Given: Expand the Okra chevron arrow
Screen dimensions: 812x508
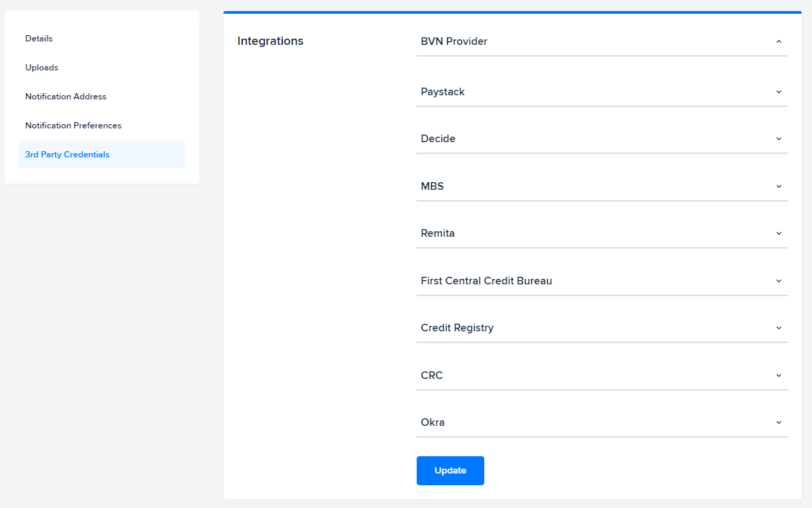Looking at the screenshot, I should pyautogui.click(x=778, y=422).
